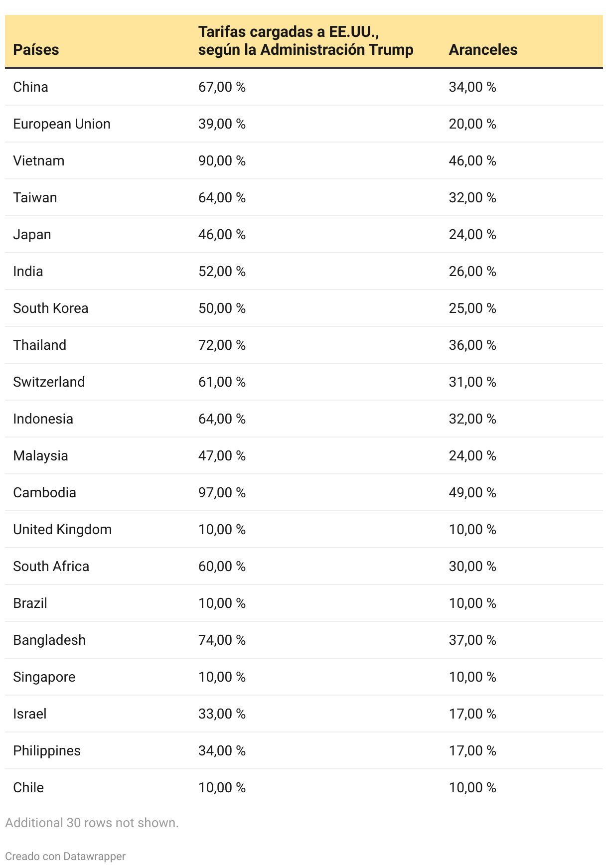This screenshot has height=868, width=608.
Task: Click Israel's 33,00 % tariff value
Action: [x=222, y=714]
